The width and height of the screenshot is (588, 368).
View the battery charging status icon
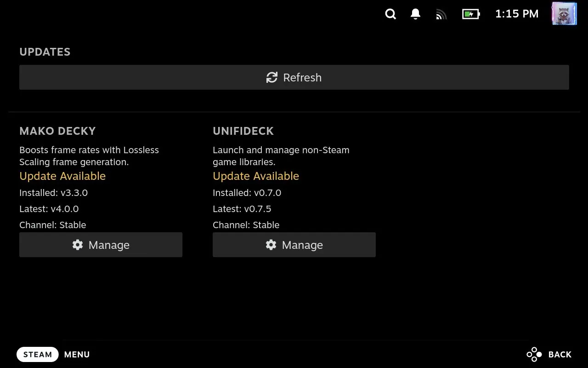click(x=471, y=14)
